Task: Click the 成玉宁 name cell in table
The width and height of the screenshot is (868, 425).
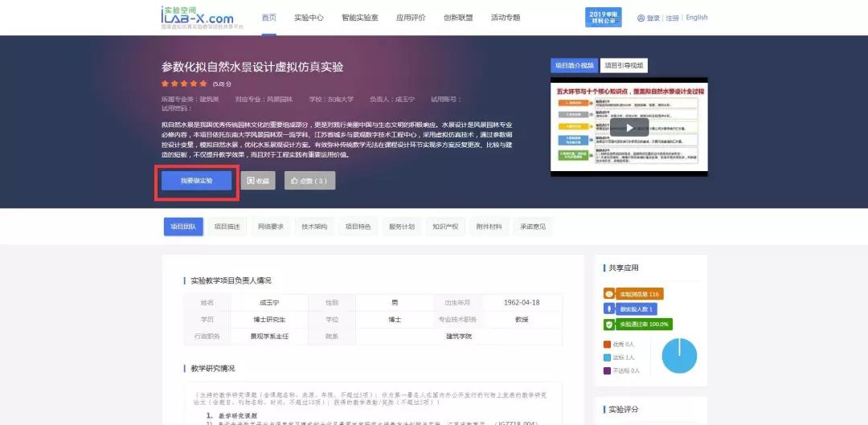Action: coord(269,303)
